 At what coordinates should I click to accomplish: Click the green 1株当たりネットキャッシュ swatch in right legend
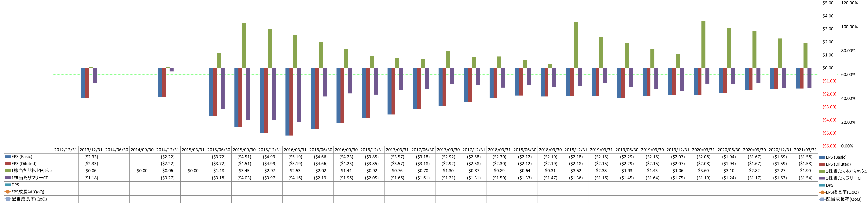pos(822,171)
